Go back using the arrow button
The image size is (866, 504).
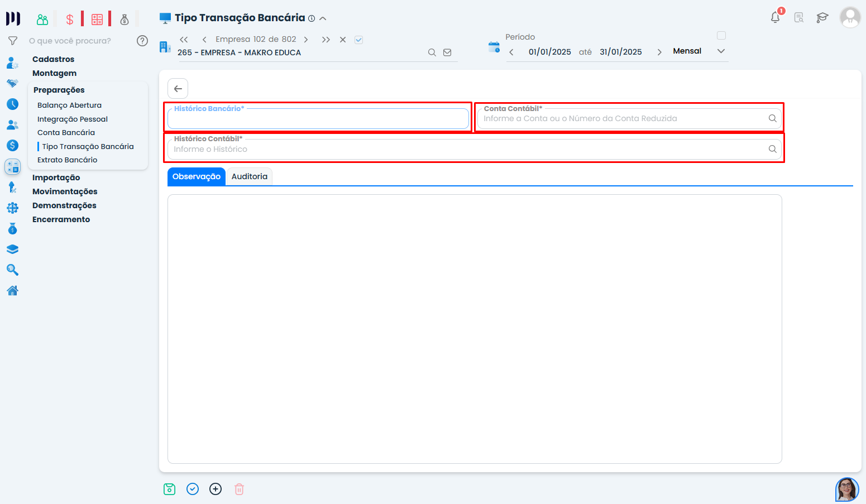coord(178,89)
